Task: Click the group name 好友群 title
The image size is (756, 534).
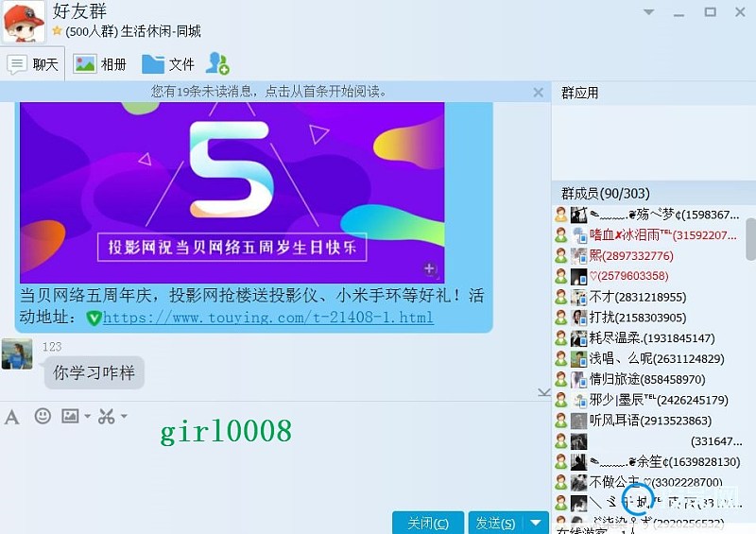Action: pyautogui.click(x=79, y=10)
